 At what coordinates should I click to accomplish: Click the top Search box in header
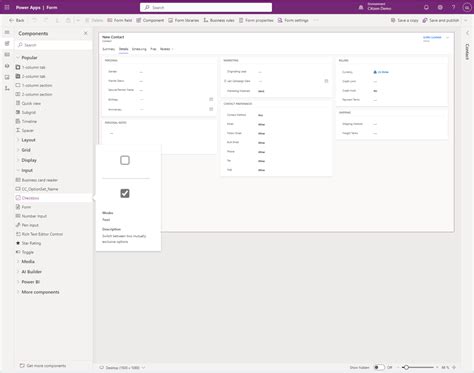pyautogui.click(x=206, y=7)
